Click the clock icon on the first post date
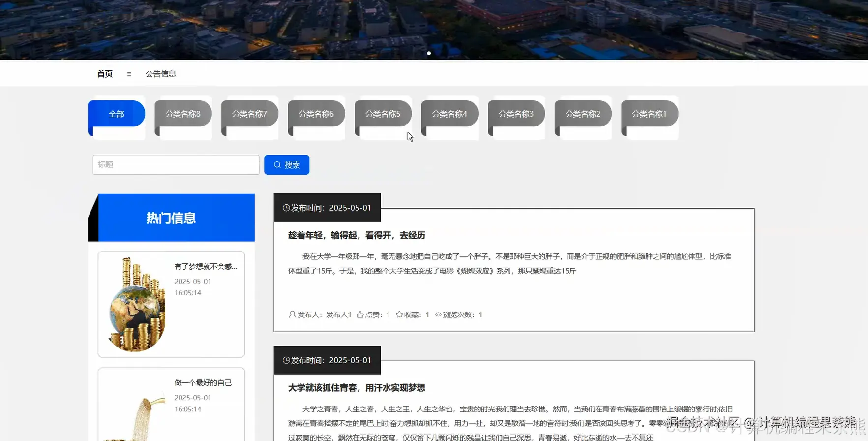The width and height of the screenshot is (868, 441). 286,208
